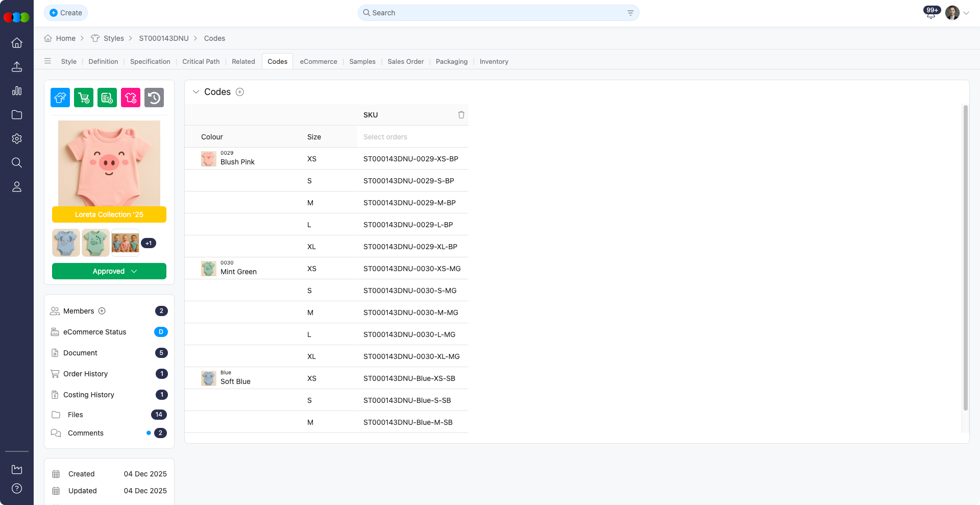The width and height of the screenshot is (980, 505).
Task: Click the blue style shirt icon
Action: pyautogui.click(x=60, y=98)
